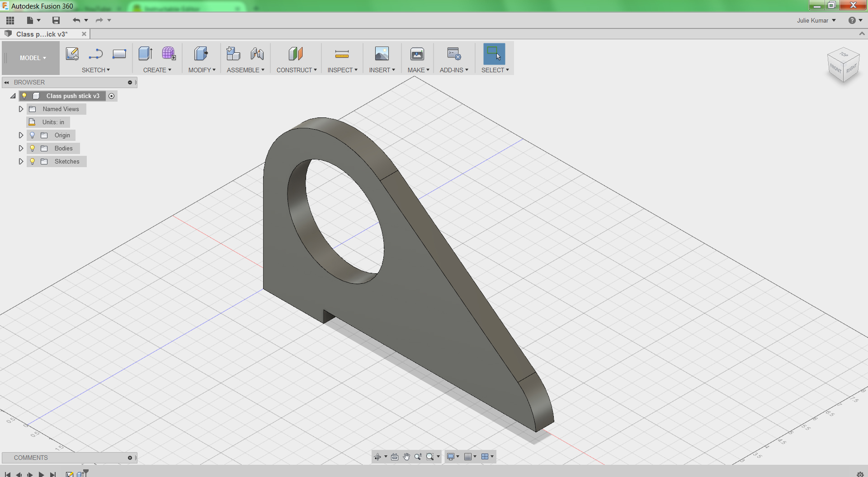The image size is (868, 477).
Task: Select the Pan hand tool
Action: point(406,457)
